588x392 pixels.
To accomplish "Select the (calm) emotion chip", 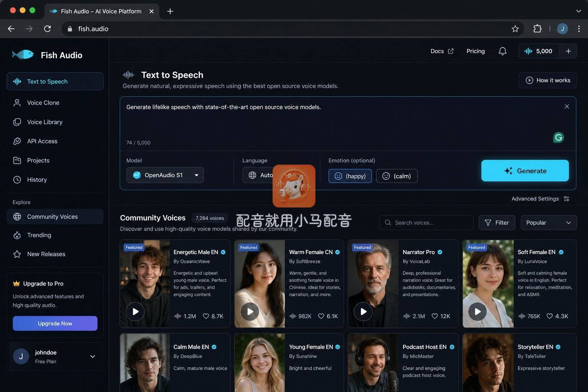I will point(397,176).
